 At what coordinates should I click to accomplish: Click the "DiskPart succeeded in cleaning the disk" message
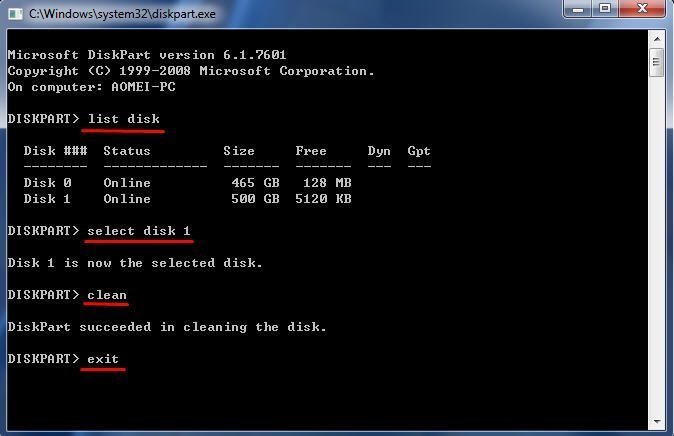click(167, 327)
